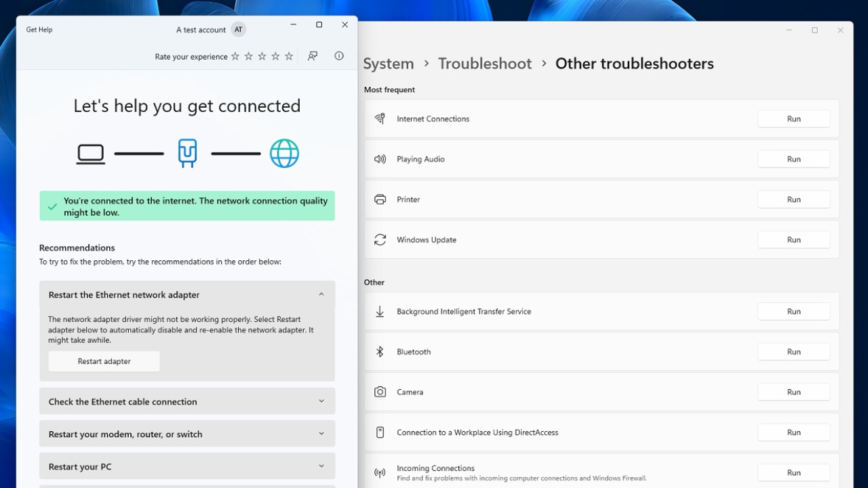Collapse Restart the Ethernet network adapter section

tap(187, 295)
